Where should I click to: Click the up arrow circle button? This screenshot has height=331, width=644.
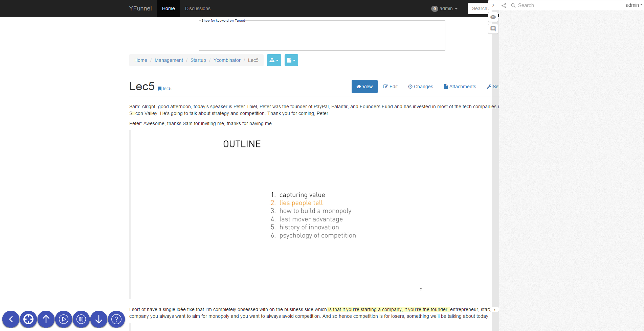click(x=46, y=319)
